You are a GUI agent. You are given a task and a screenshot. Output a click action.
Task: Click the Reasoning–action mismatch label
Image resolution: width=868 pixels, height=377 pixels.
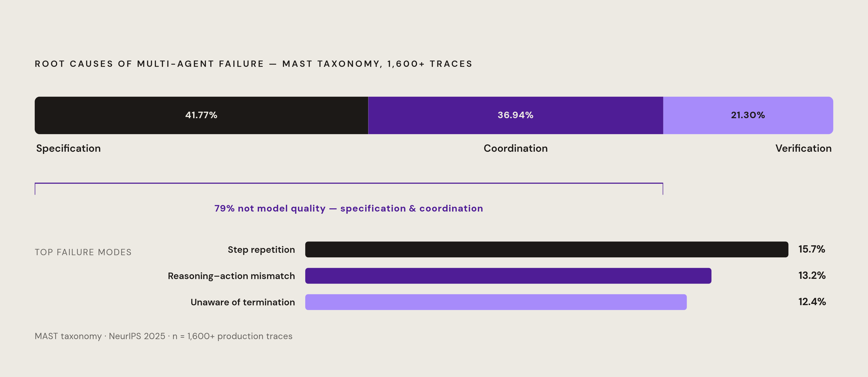point(231,276)
